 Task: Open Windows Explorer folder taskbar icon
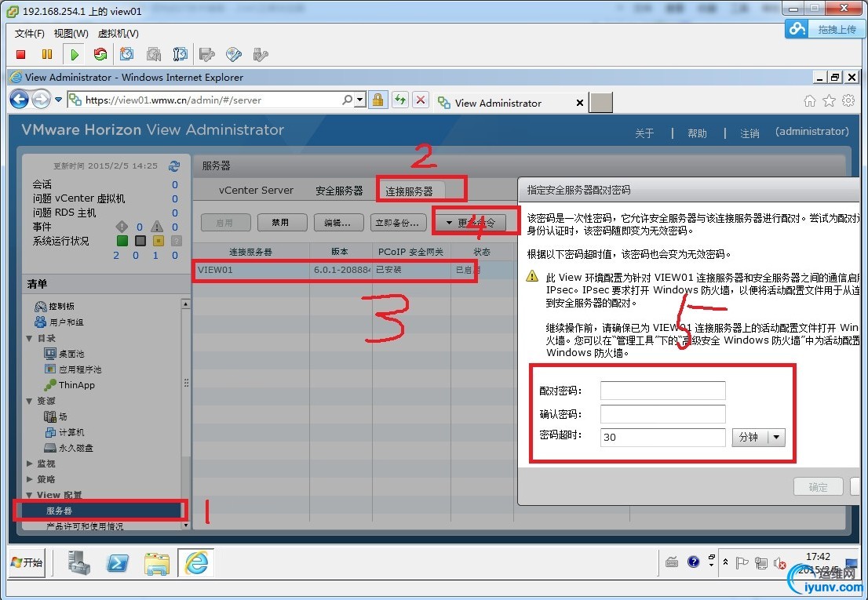pyautogui.click(x=157, y=563)
